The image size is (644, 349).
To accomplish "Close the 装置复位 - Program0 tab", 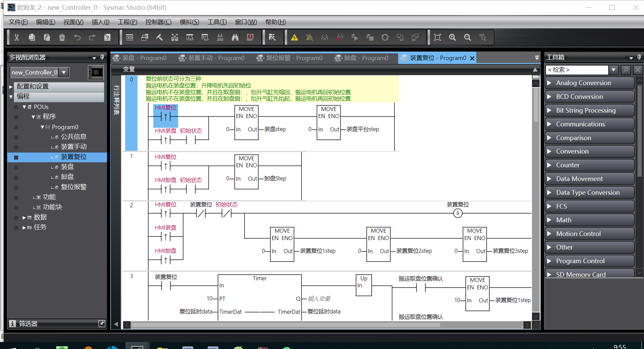I will [x=472, y=58].
